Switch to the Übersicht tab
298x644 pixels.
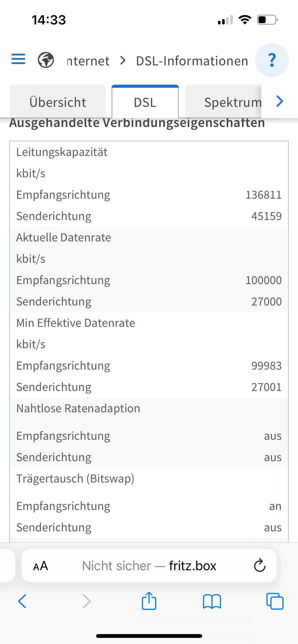coord(58,102)
